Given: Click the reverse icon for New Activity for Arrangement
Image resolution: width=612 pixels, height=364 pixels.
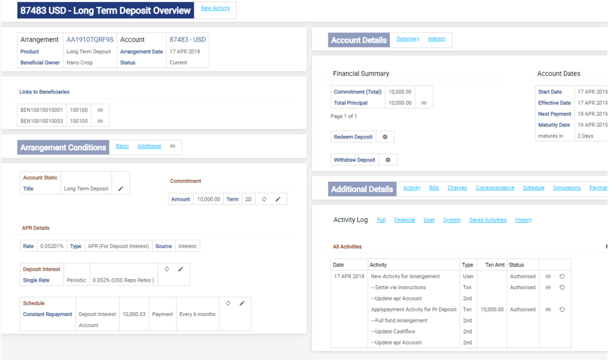Looking at the screenshot, I should tap(562, 277).
